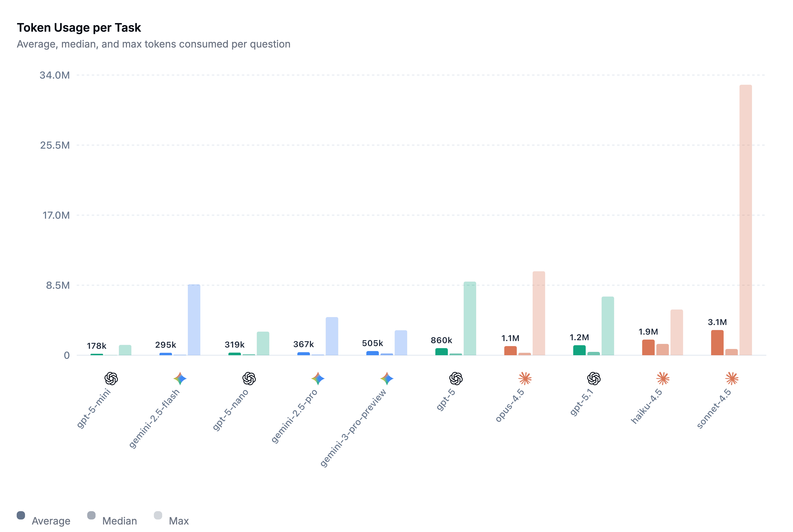
Task: Select the OpenAI icon above gpt-5.1
Action: (594, 378)
